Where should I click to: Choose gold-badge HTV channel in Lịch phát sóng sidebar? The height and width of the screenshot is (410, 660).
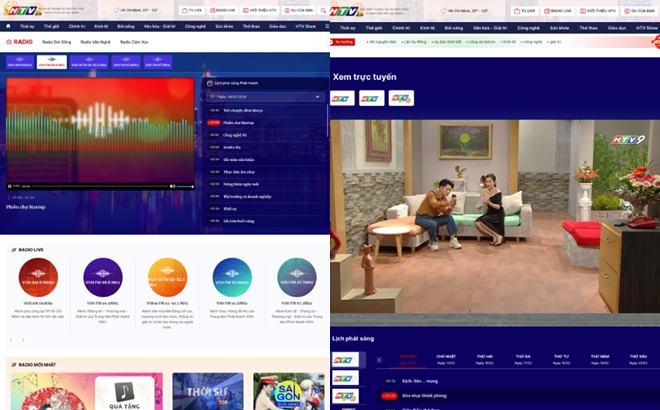click(x=346, y=397)
